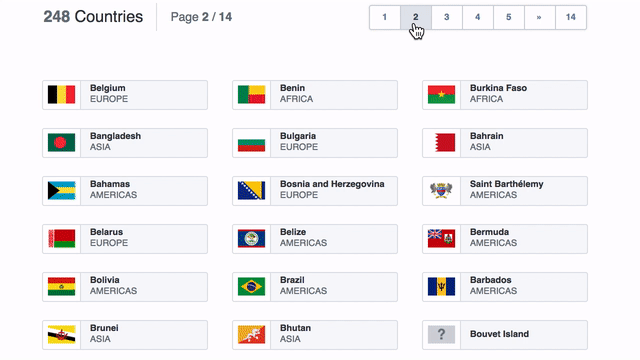
Task: Select the Burkina Faso country name
Action: click(x=498, y=88)
